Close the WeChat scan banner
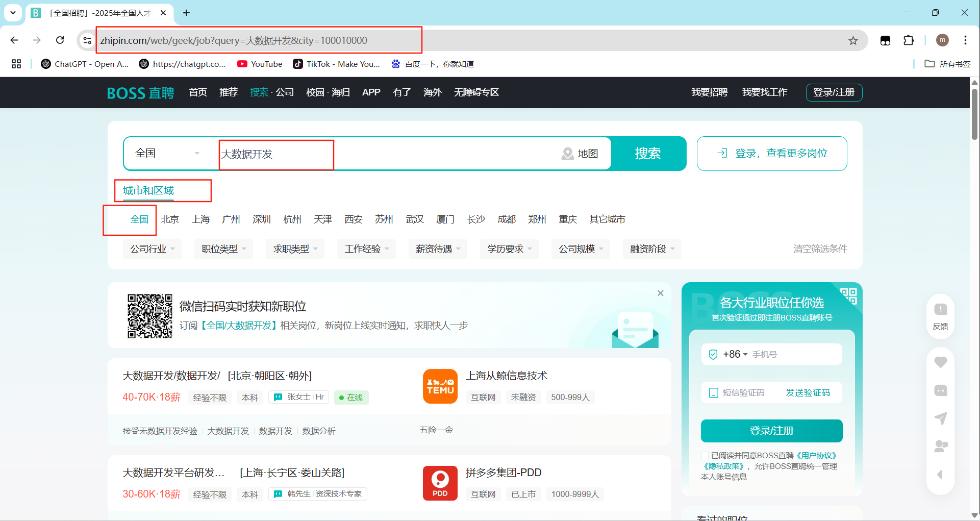The image size is (980, 521). tap(661, 293)
